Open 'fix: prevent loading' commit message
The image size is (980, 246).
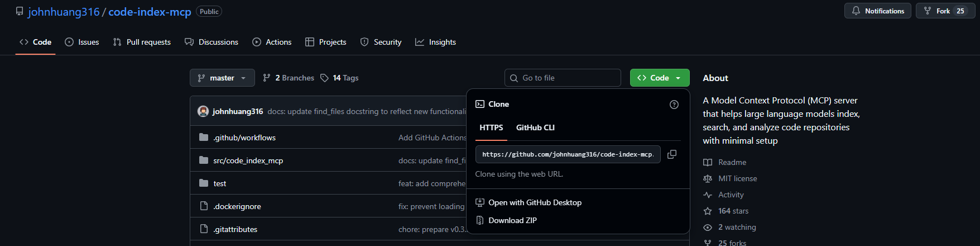pos(431,206)
